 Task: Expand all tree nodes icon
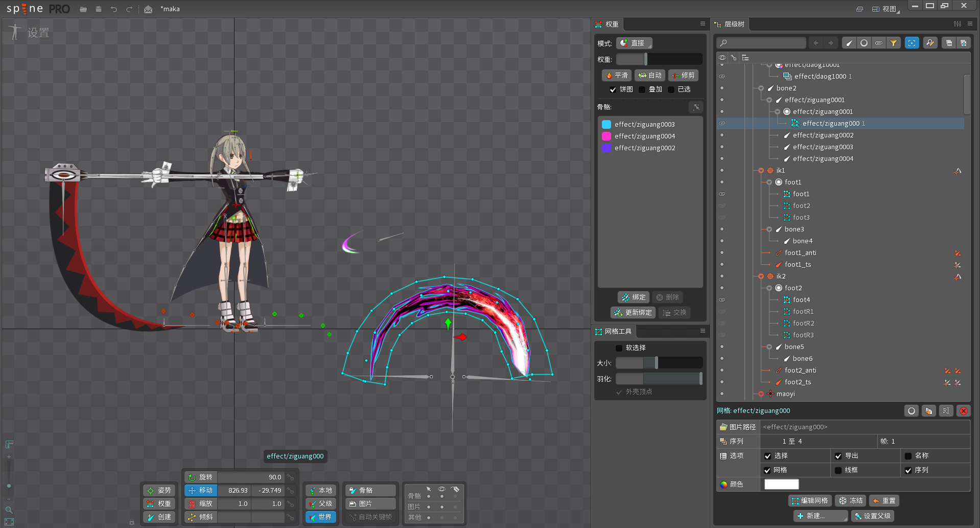pyautogui.click(x=964, y=43)
